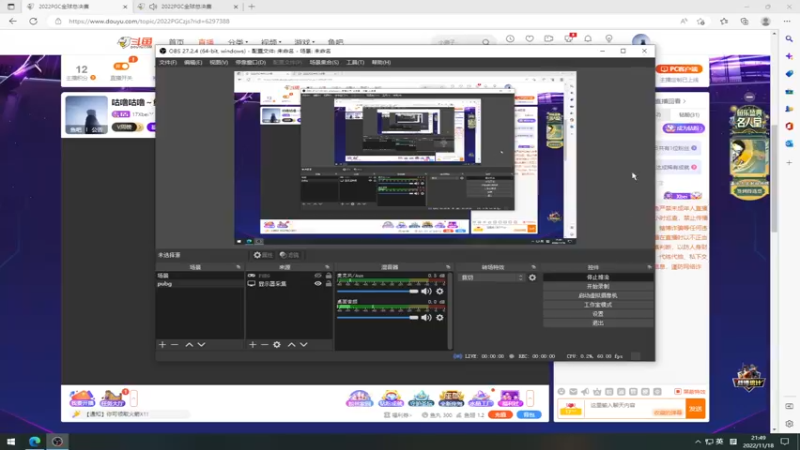Expand Douyu games dropdown in nav bar
The width and height of the screenshot is (800, 450).
click(304, 42)
